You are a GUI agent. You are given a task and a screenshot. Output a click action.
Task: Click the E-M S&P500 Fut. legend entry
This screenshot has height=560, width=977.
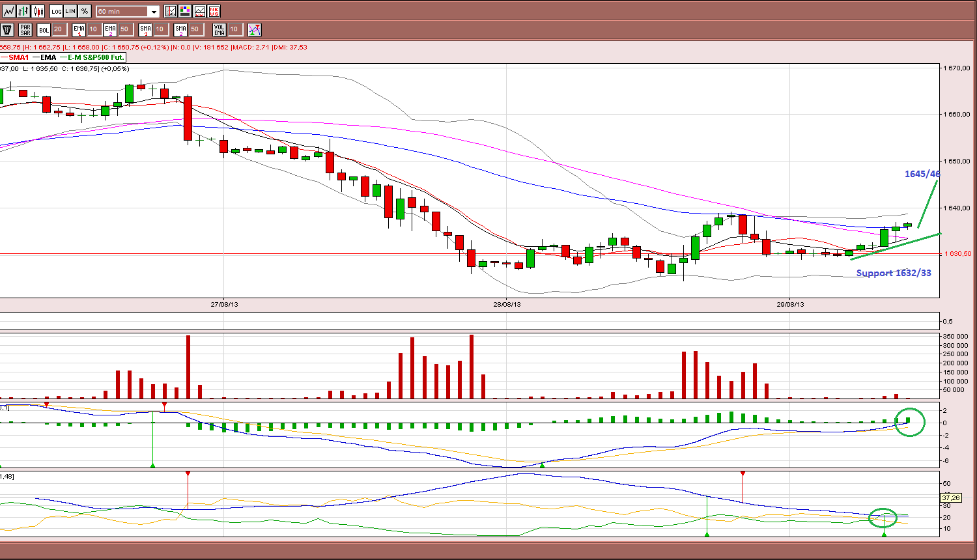coord(92,57)
